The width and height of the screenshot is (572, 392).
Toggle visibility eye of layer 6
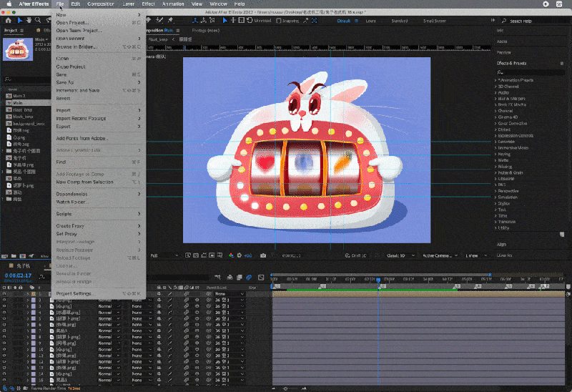[4, 325]
